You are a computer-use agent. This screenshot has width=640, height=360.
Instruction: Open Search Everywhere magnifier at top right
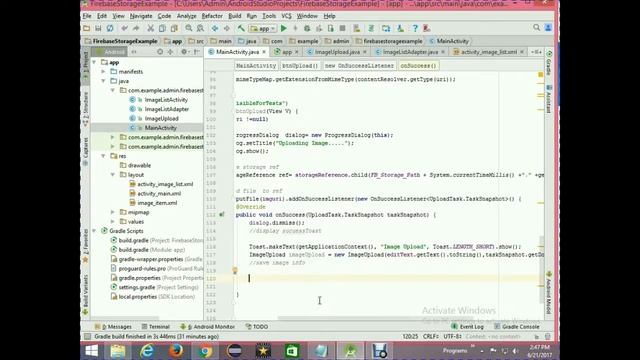[536, 27]
